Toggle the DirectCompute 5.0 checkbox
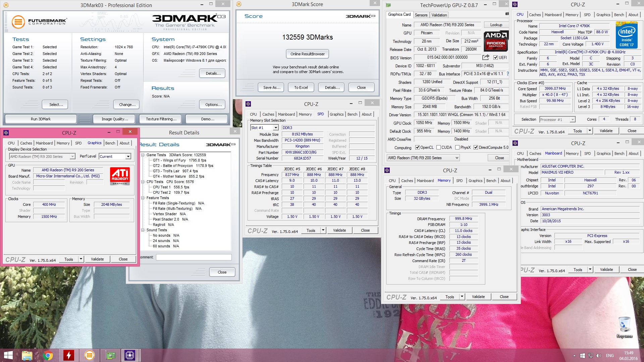 point(476,147)
